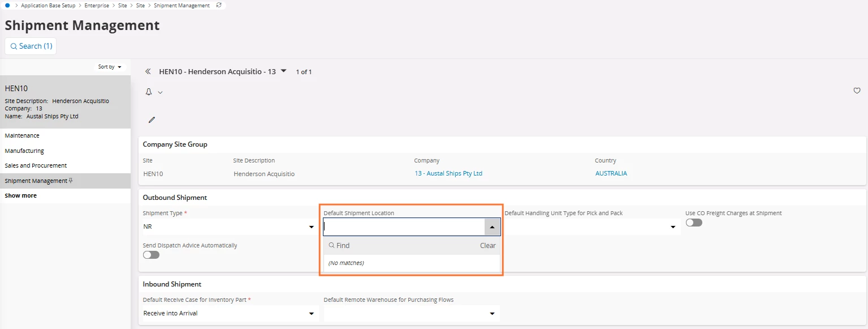Expand the HEN10 record selector dropdown

point(284,71)
